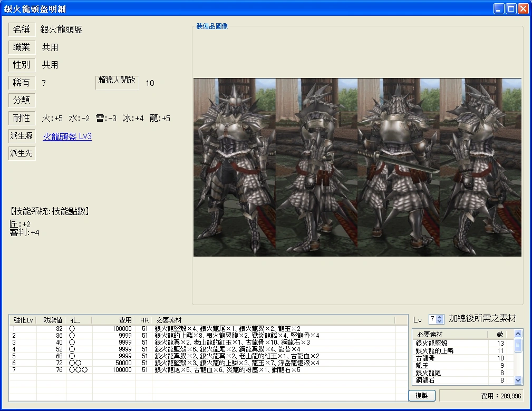The image size is (532, 411).
Task: Open the 火龍頭盔 Lv3 link
Action: pyautogui.click(x=67, y=136)
